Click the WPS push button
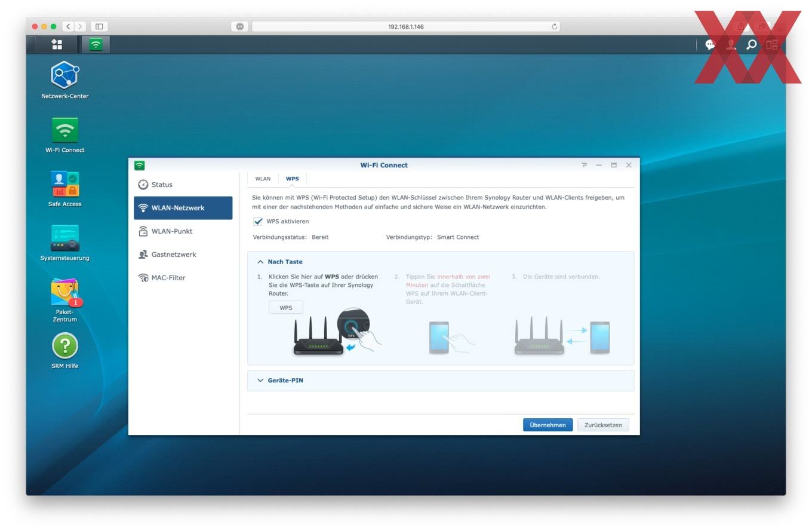812x530 pixels. pos(286,308)
